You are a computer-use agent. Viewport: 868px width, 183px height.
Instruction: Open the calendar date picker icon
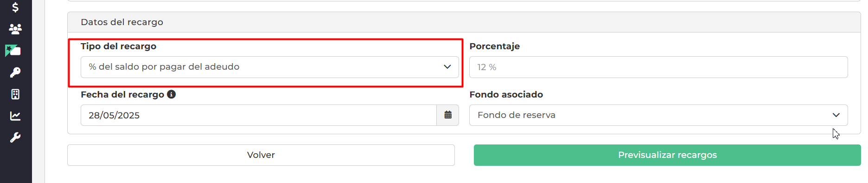pos(448,115)
